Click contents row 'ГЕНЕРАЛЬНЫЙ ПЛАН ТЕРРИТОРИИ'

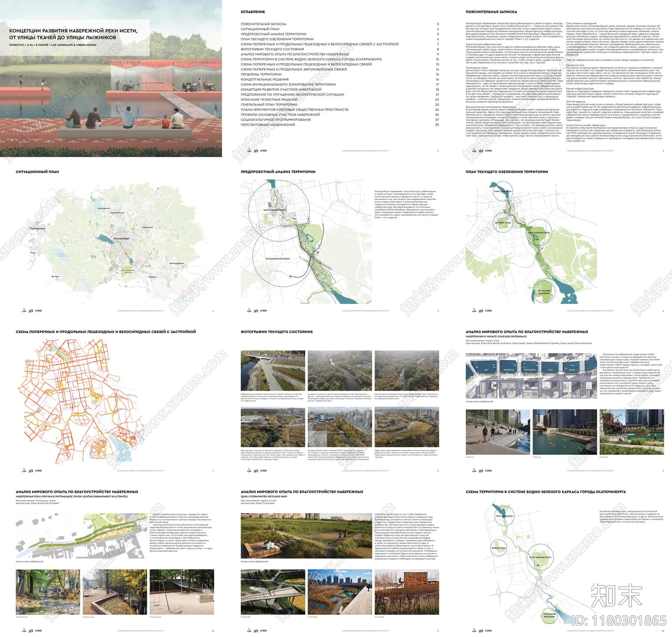point(340,105)
